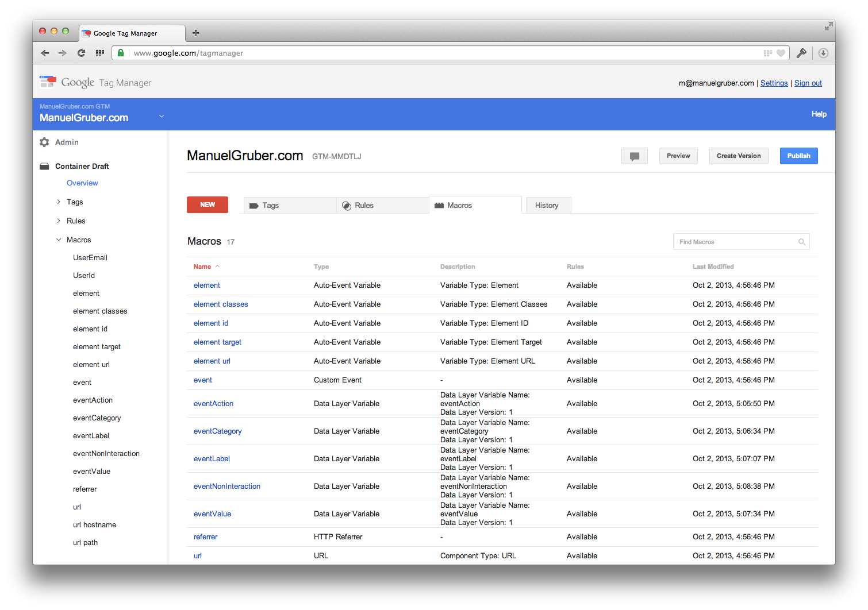868x610 pixels.
Task: Open Overview in the sidebar
Action: 82,183
